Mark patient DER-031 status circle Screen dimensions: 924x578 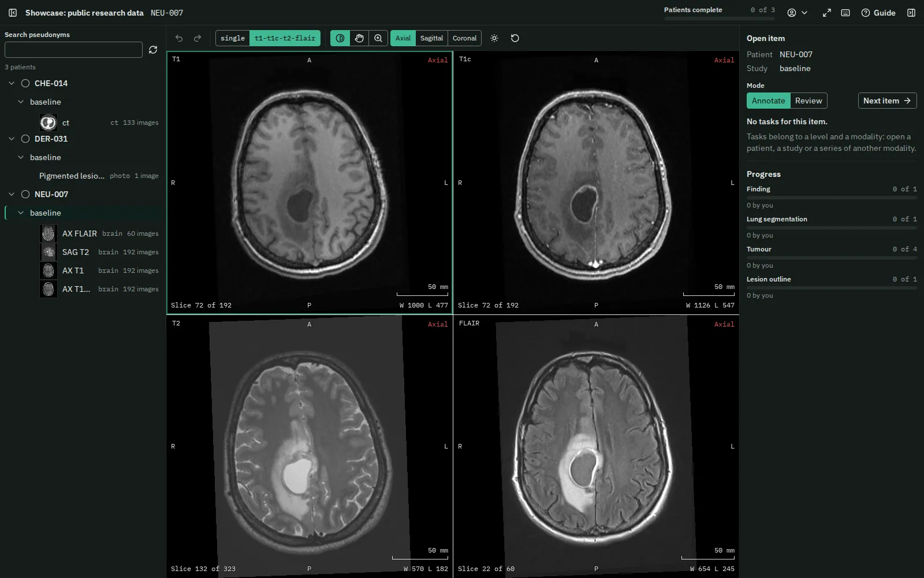[25, 139]
